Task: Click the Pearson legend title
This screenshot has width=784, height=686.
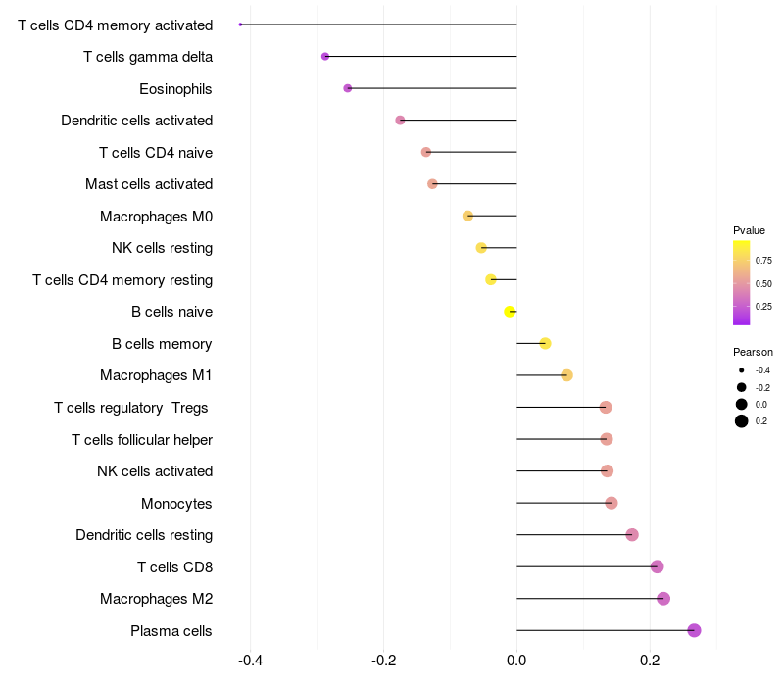Action: coord(753,352)
